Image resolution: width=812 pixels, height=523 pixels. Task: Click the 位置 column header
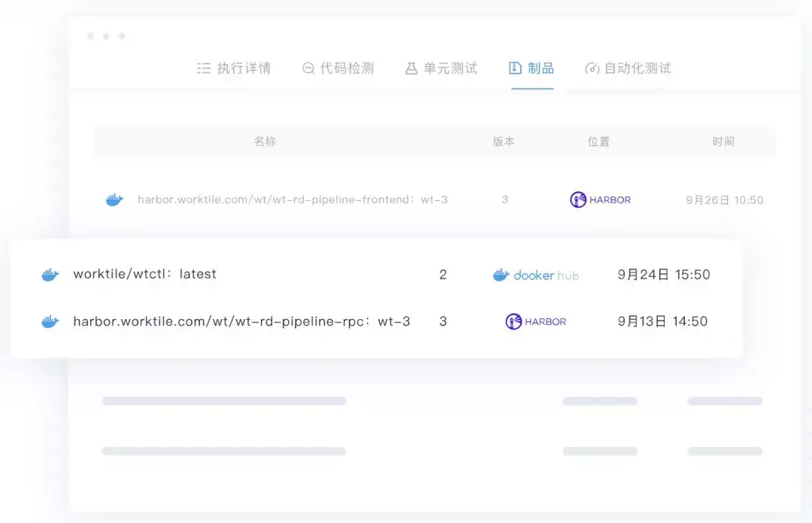click(x=598, y=141)
